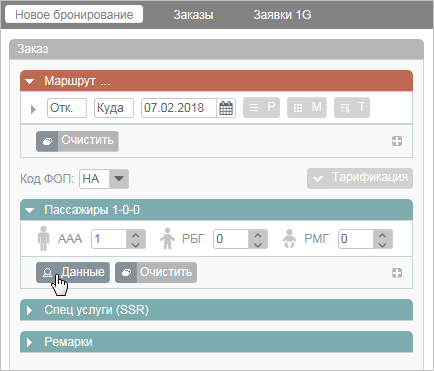Image resolution: width=434 pixels, height=371 pixels.
Task: Click the T tariff button
Action: click(x=352, y=108)
